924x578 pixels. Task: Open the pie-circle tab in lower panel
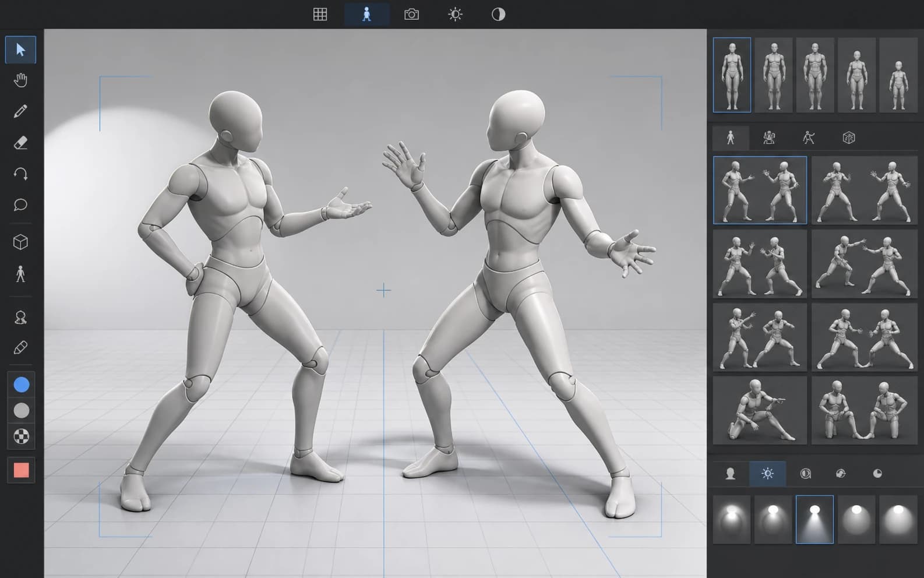click(x=877, y=474)
